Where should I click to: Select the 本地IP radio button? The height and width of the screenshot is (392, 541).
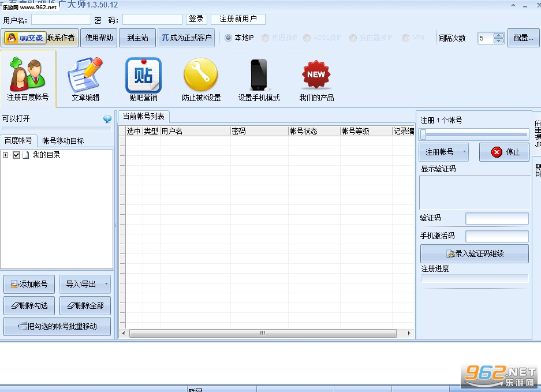pos(228,38)
